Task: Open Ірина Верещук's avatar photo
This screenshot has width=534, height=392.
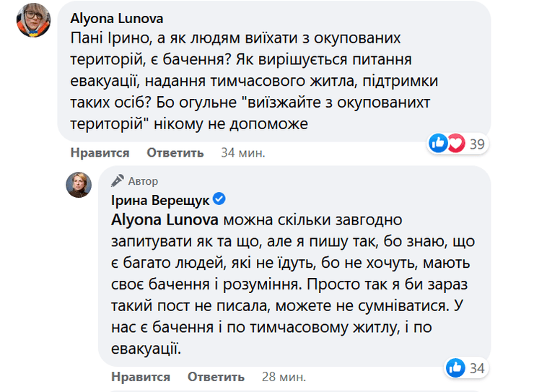Action: 79,186
